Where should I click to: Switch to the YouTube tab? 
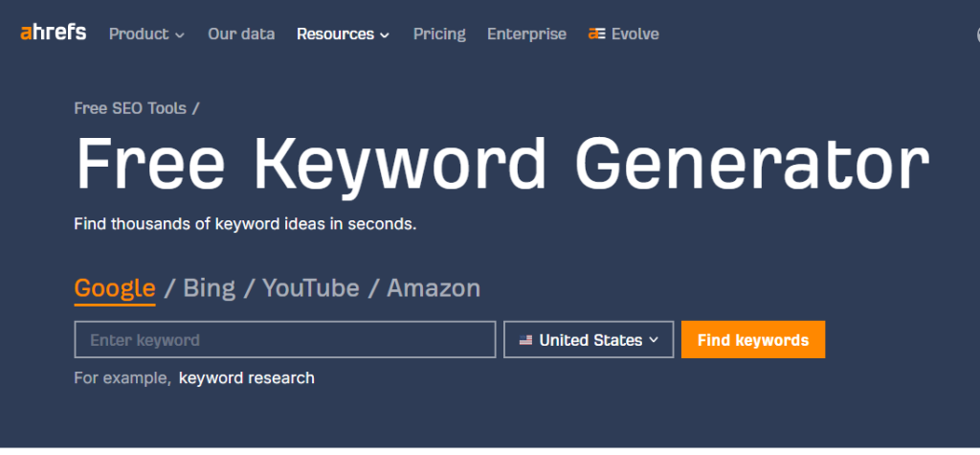pyautogui.click(x=311, y=287)
